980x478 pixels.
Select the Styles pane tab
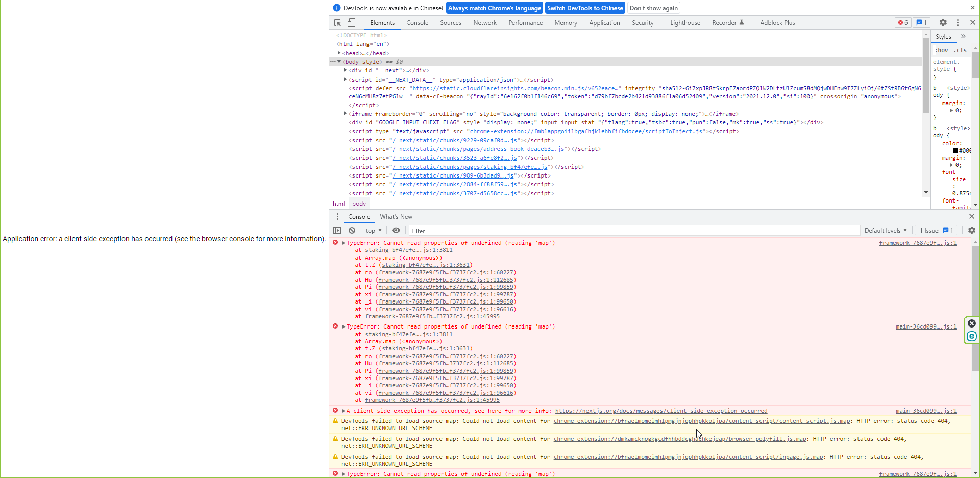[943, 37]
